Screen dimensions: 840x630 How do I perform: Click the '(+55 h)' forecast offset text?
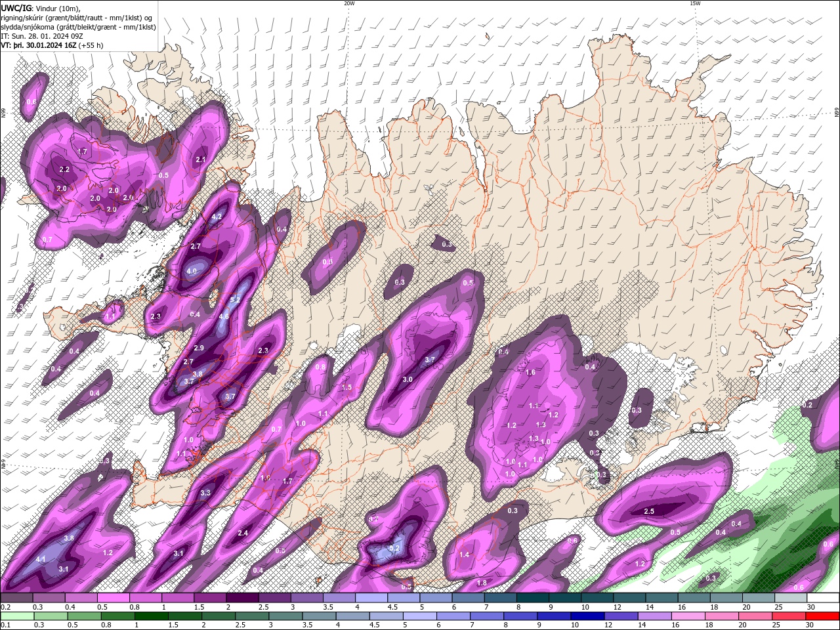point(91,45)
